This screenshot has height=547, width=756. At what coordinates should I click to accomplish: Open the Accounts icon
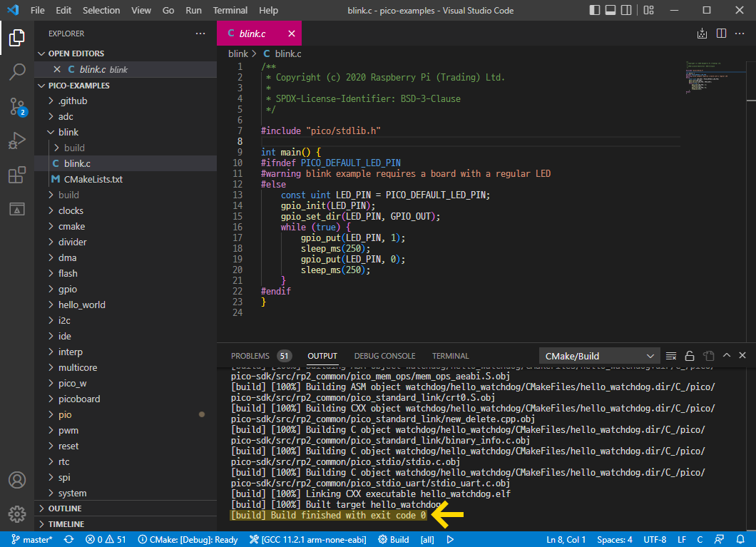tap(17, 480)
